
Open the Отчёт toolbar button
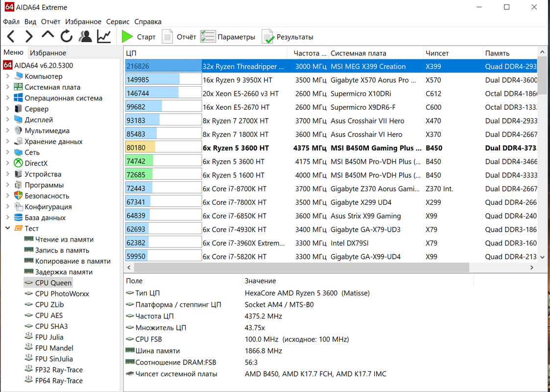click(179, 37)
